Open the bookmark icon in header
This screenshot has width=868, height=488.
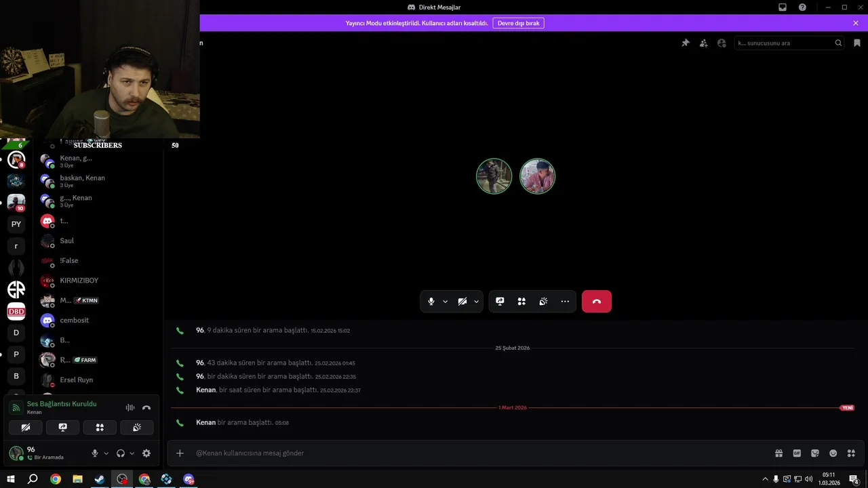(857, 43)
